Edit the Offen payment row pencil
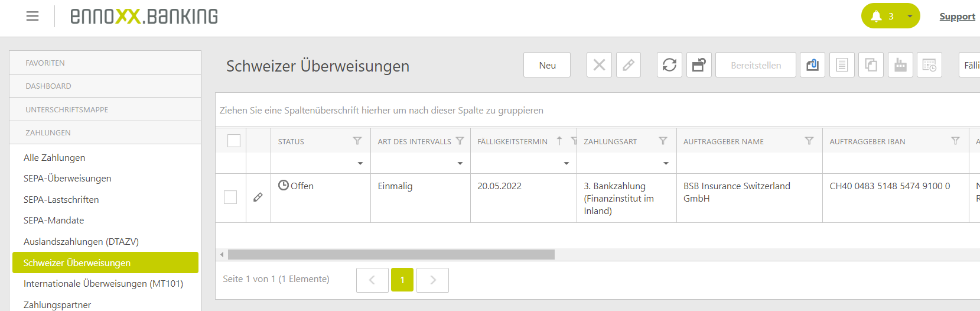This screenshot has width=980, height=311. point(258,197)
